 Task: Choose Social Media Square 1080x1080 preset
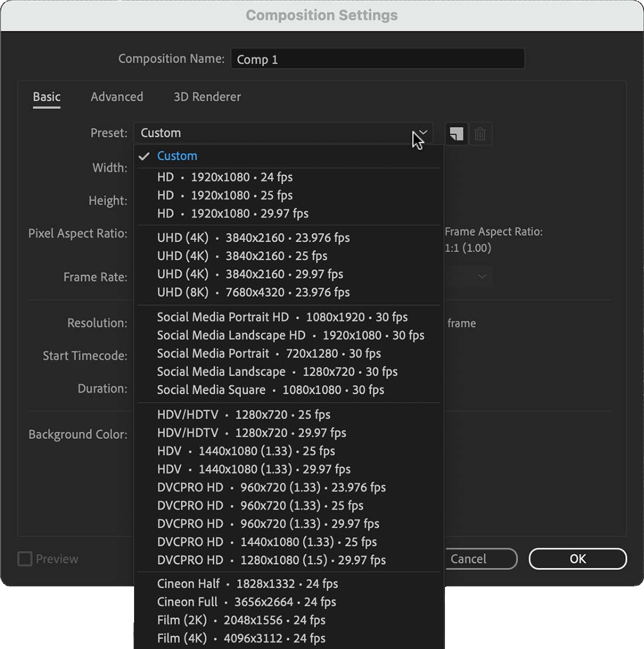click(x=289, y=390)
